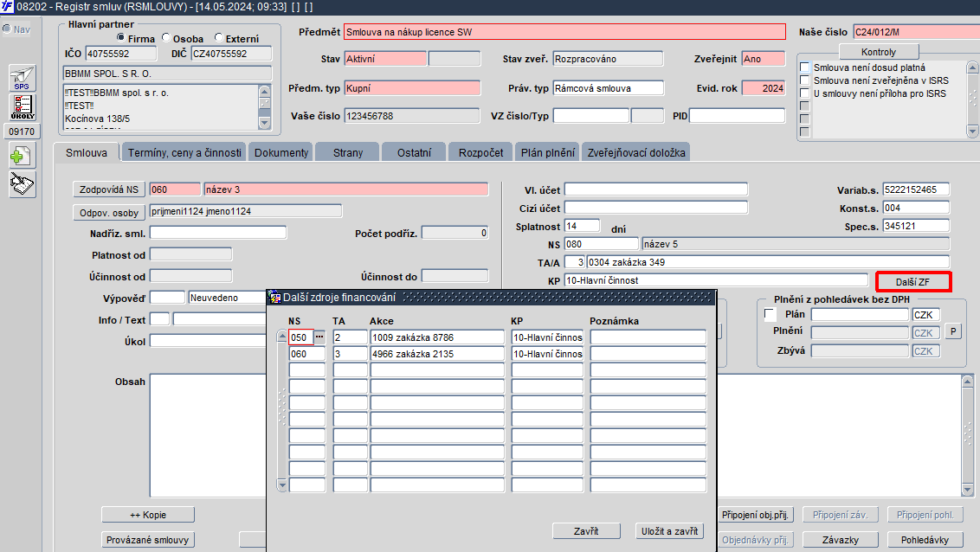This screenshot has height=552, width=980.
Task: Click the down arrow in financing rows scrollbar
Action: [282, 485]
